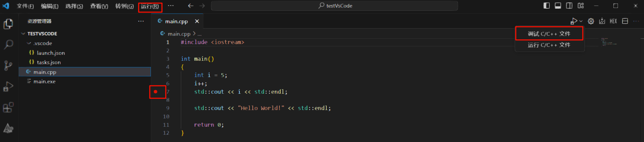Image resolution: width=644 pixels, height=142 pixels.
Task: Open Explorer panel more actions ellipsis
Action: [141, 21]
